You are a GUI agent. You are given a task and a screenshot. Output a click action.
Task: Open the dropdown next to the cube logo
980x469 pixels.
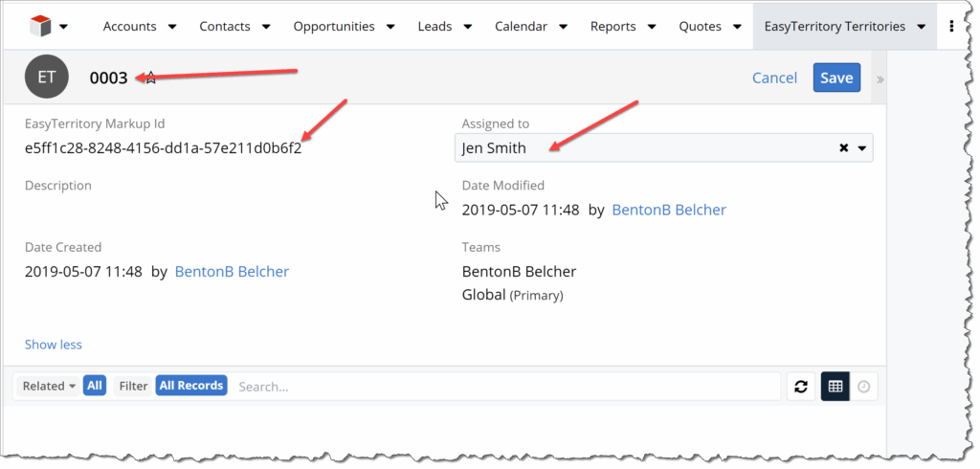click(63, 27)
